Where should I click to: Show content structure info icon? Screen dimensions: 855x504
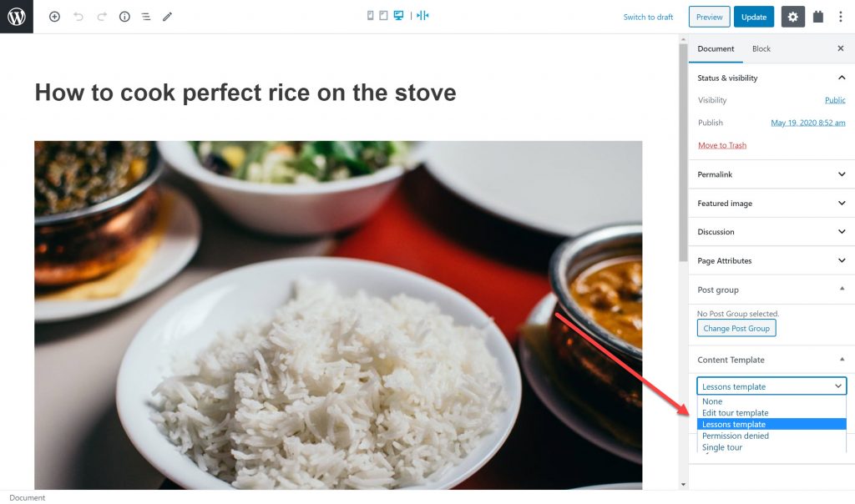click(124, 17)
